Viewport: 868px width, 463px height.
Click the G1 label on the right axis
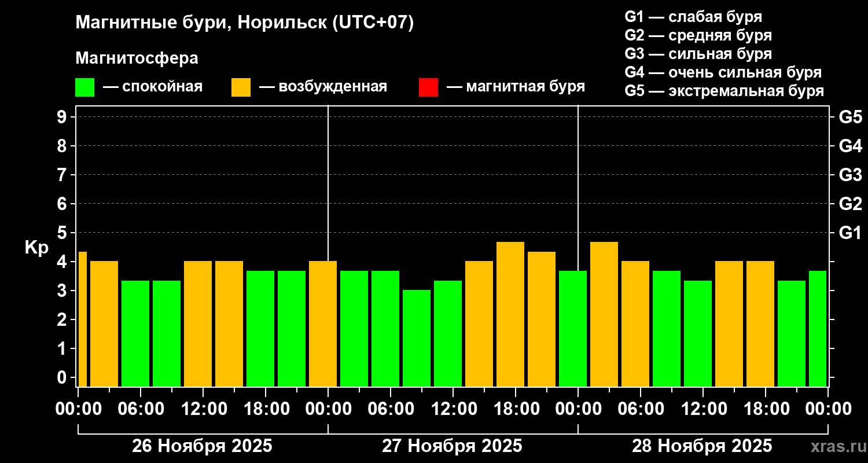[x=850, y=233]
